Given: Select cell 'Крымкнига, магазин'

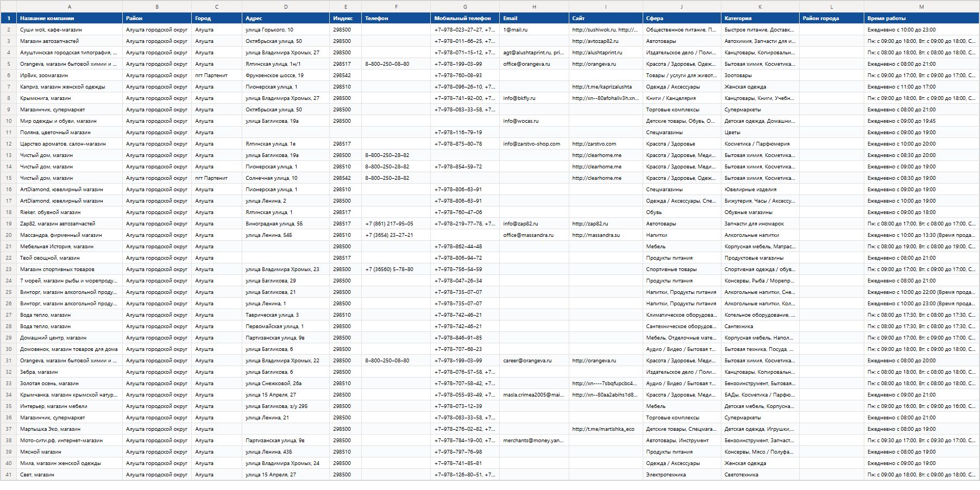Looking at the screenshot, I should pos(70,98).
